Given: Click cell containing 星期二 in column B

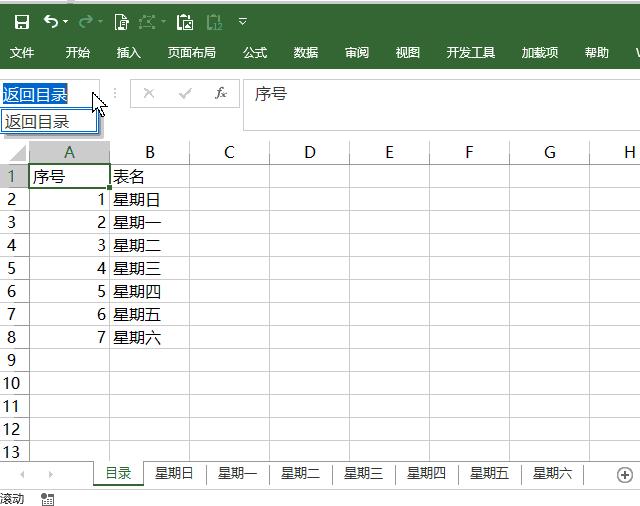Looking at the screenshot, I should coord(149,245).
